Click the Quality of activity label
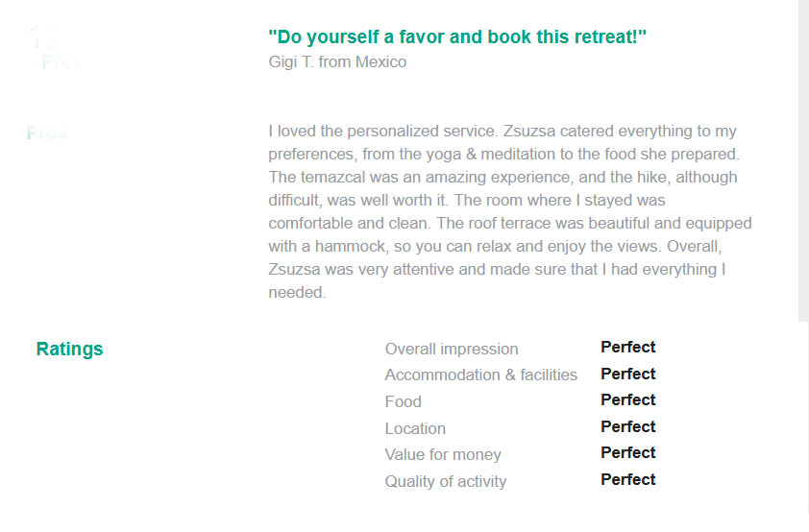The height and width of the screenshot is (532, 809). coord(446,481)
